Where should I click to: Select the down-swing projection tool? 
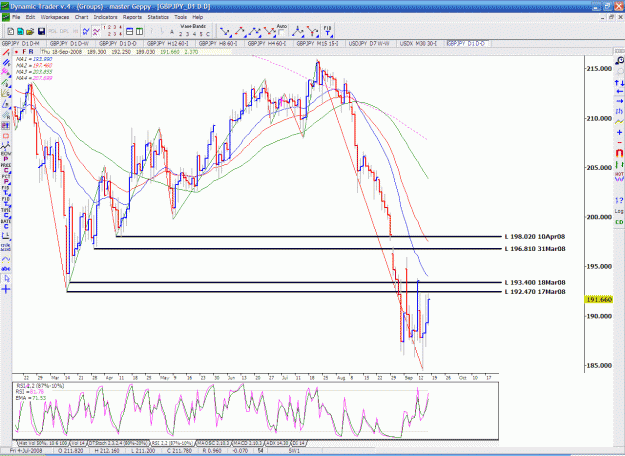225,31
